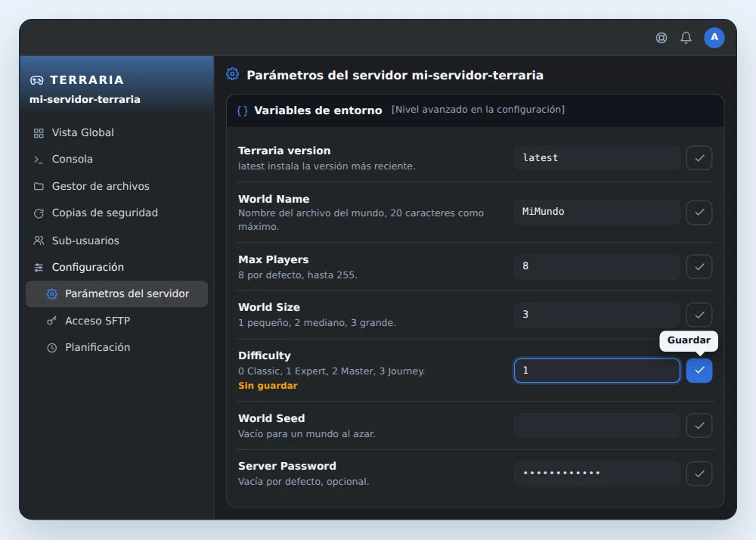Click the Terraria gamepad icon

(36, 80)
